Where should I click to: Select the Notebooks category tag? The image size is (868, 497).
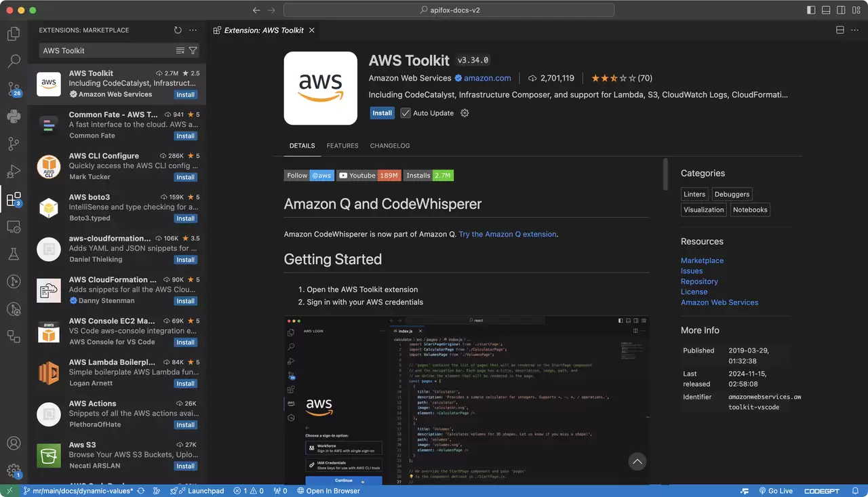pyautogui.click(x=750, y=210)
